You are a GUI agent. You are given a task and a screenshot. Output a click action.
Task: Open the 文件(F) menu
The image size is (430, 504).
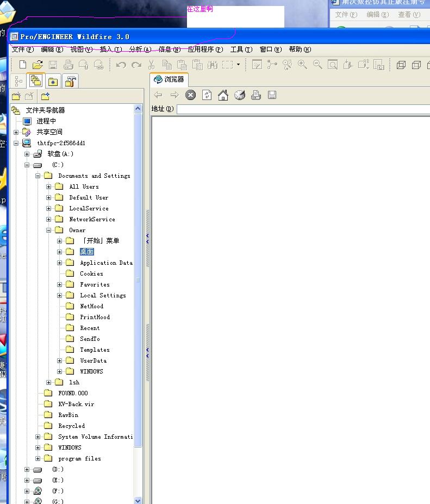(x=22, y=49)
